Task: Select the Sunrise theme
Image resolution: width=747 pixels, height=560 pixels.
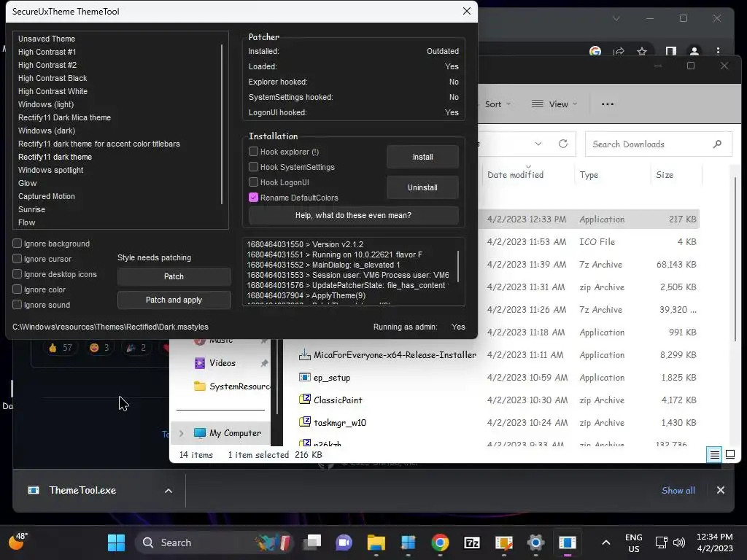Action: tap(31, 209)
